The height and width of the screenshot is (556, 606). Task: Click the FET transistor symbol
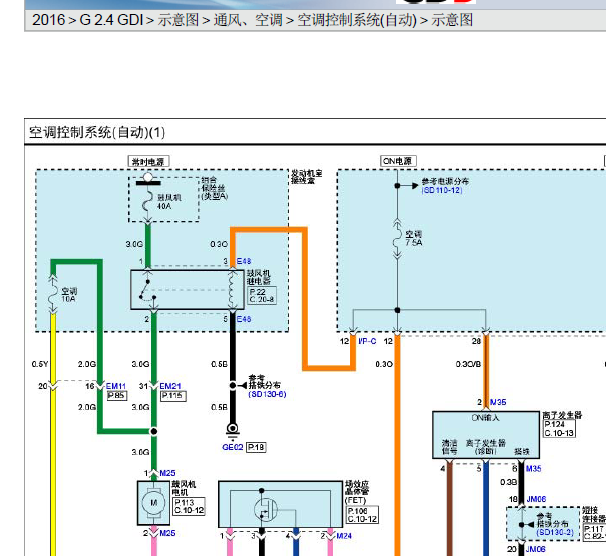click(266, 509)
